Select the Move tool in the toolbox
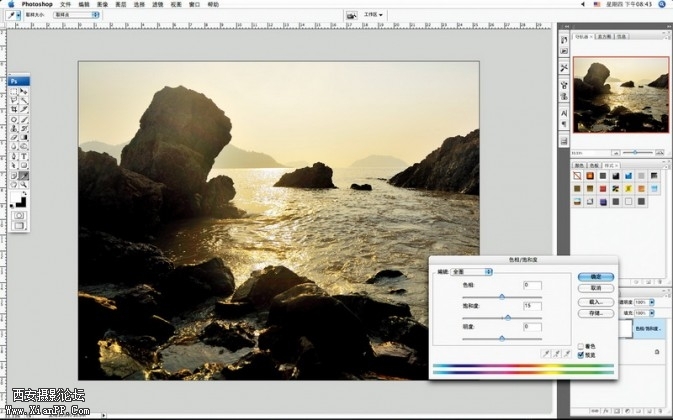This screenshot has height=420, width=673. click(24, 91)
